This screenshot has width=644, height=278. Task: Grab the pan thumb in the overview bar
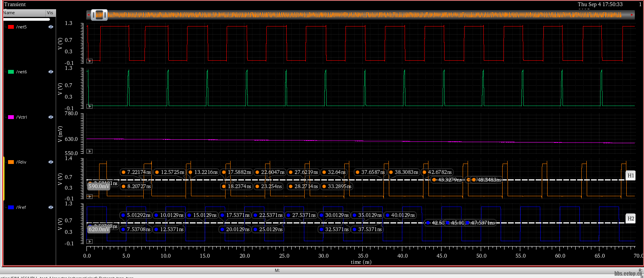pyautogui.click(x=99, y=15)
